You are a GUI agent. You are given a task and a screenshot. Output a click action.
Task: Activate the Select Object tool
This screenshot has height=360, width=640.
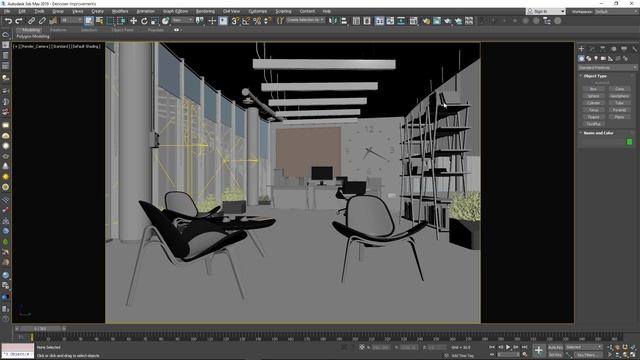pos(89,21)
